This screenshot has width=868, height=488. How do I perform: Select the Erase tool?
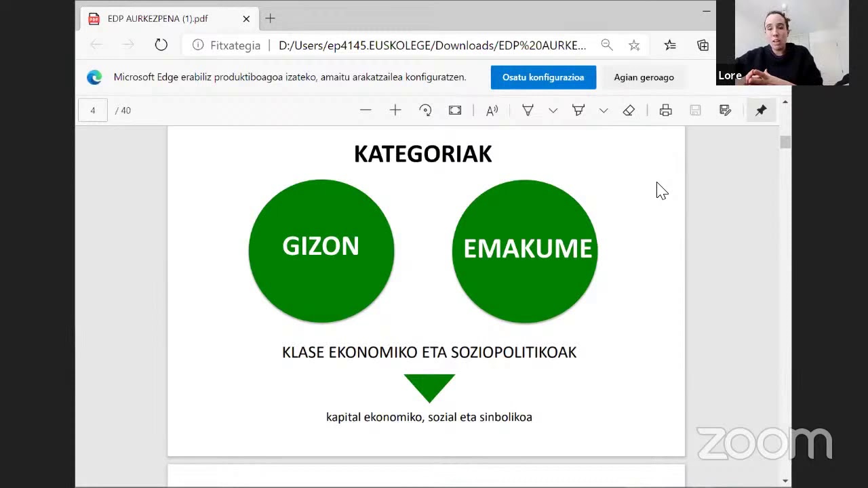click(x=629, y=110)
